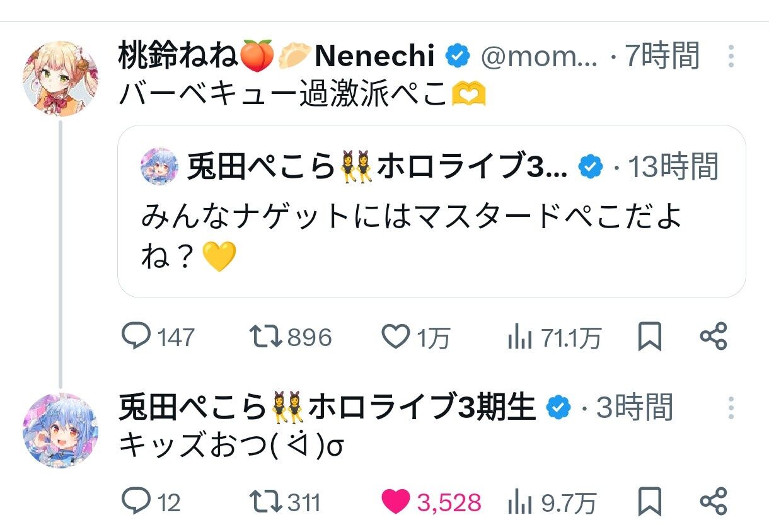Image resolution: width=769 pixels, height=532 pixels.
Task: Like Nenechi's tweet with 1万 likes
Action: [x=396, y=337]
